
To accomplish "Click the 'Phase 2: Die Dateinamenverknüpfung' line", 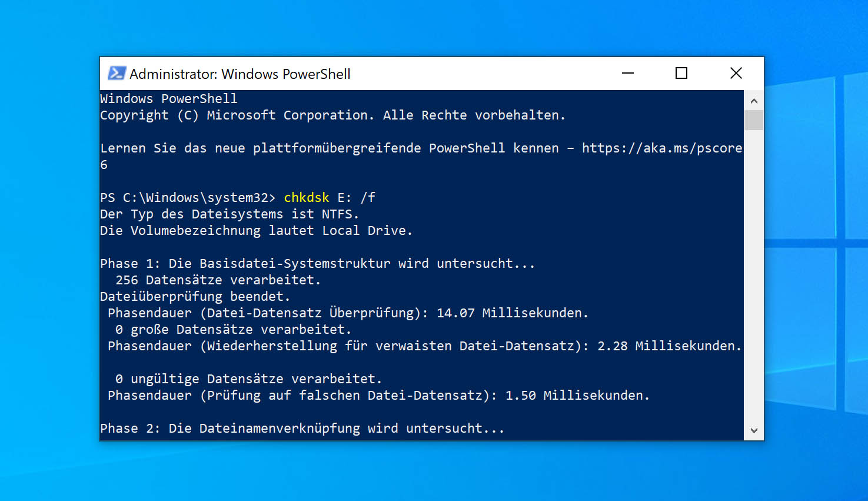I will (302, 429).
